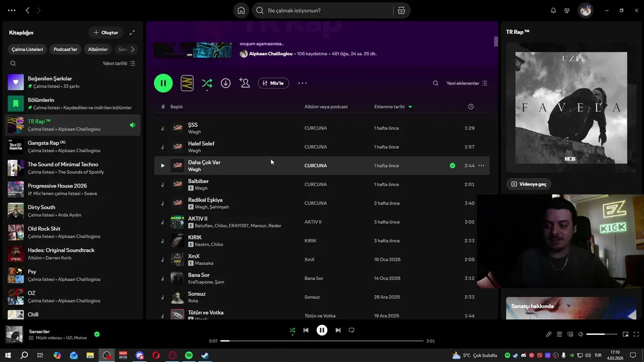Select Çalma Listeleri filter
This screenshot has height=362, width=644.
pyautogui.click(x=28, y=49)
